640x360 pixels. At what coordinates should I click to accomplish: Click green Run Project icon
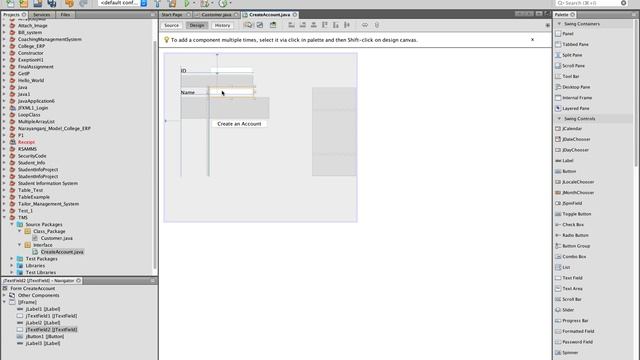[x=187, y=3]
